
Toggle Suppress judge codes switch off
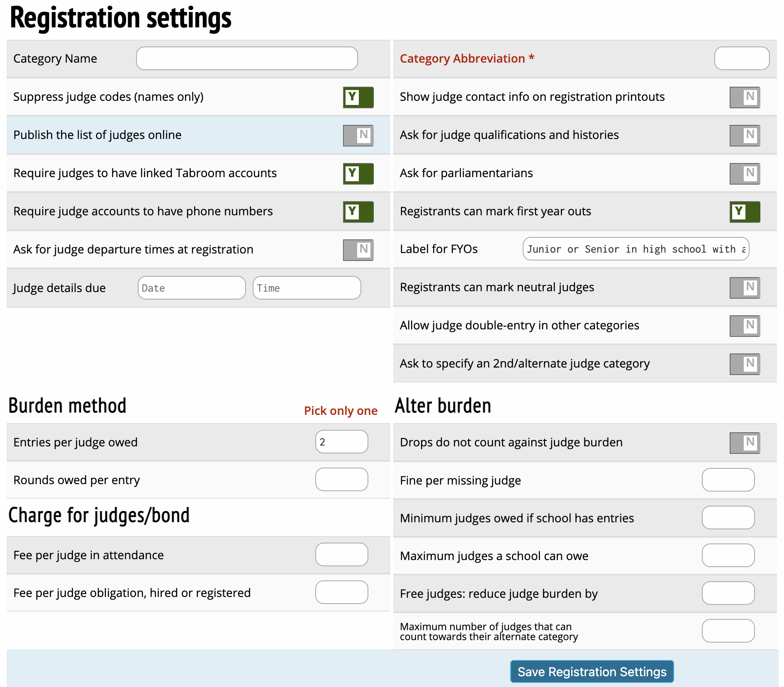click(x=358, y=97)
